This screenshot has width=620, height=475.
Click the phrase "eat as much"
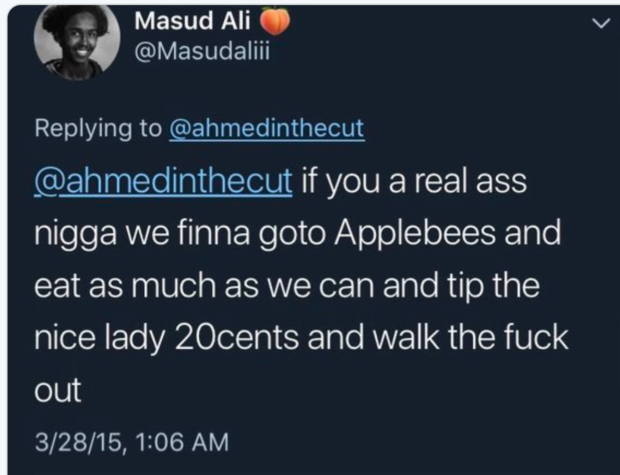coord(113,287)
